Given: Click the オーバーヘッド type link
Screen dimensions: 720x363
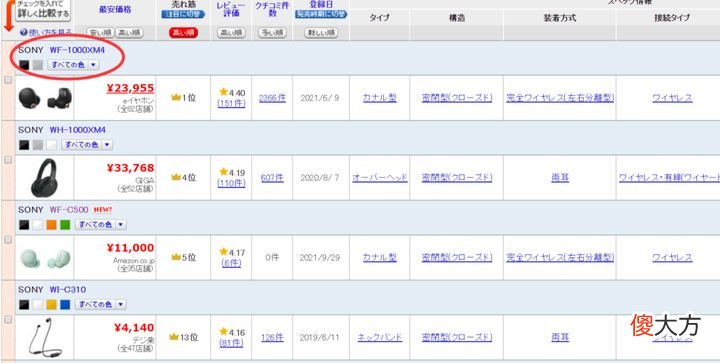Looking at the screenshot, I should pos(380,178).
